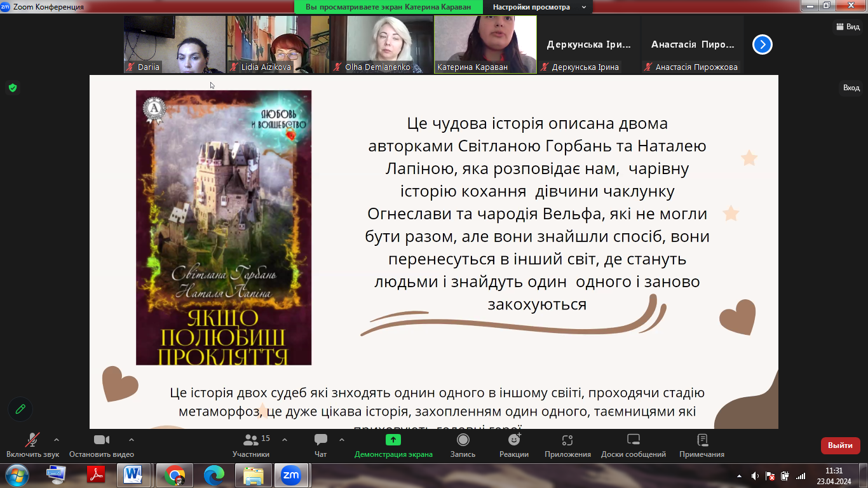Viewport: 868px width, 488px height.
Task: Select Olha Demianenko's video thumbnail
Action: 382,44
